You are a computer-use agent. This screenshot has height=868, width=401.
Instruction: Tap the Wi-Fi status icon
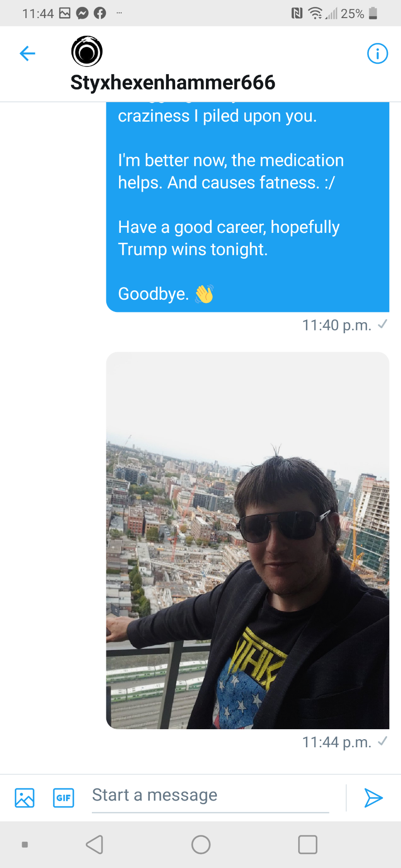(315, 13)
